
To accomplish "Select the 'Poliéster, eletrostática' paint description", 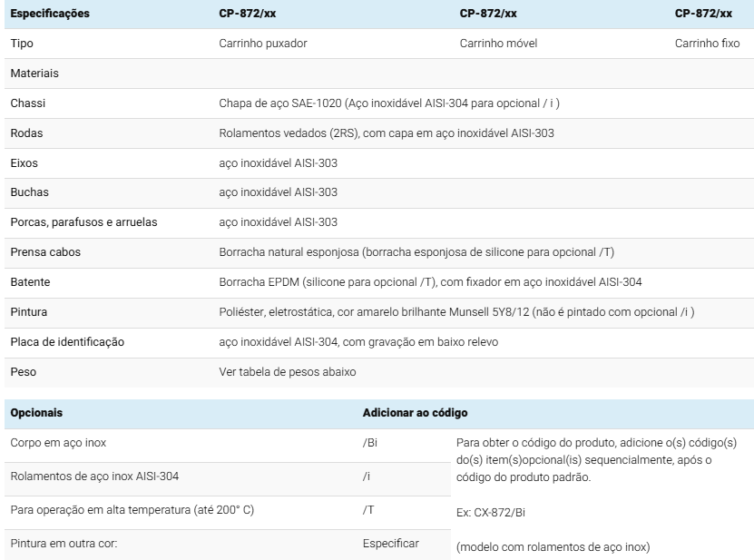I will (x=456, y=312).
